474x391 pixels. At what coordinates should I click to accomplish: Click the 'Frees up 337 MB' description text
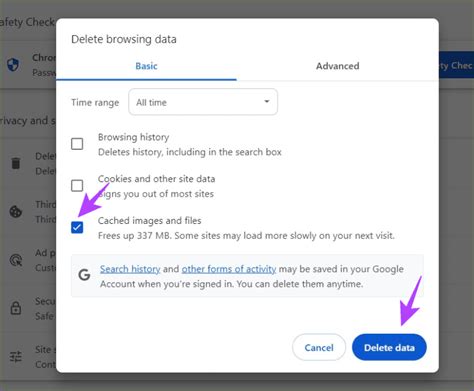point(246,236)
